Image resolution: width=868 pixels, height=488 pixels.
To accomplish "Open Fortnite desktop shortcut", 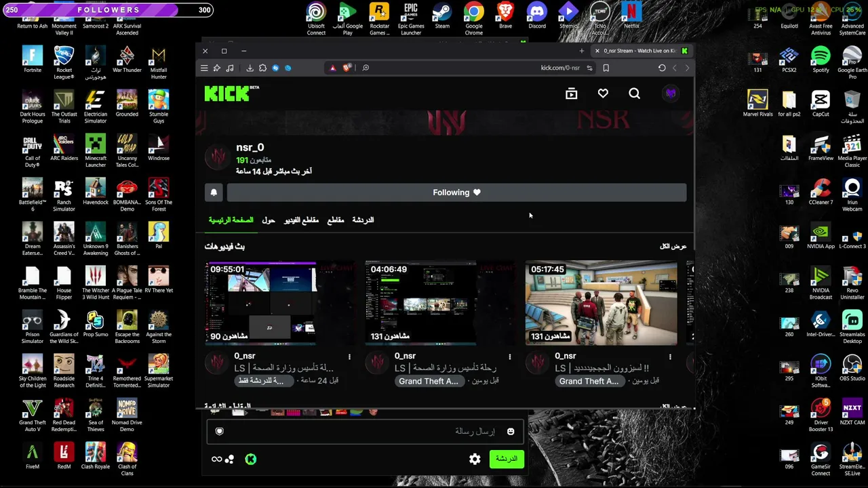I will (32, 60).
